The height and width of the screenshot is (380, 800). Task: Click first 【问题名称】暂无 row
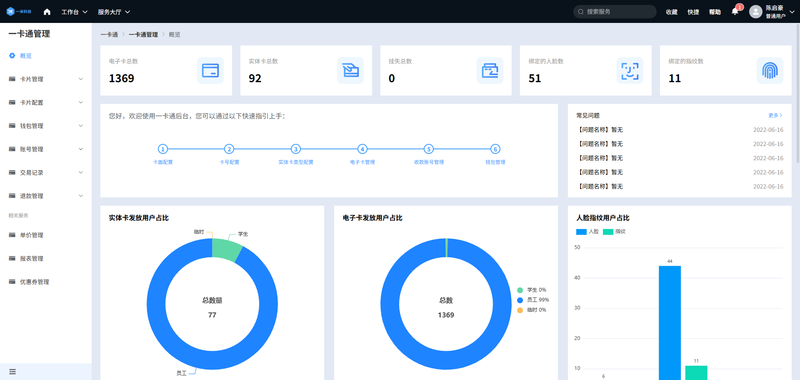click(680, 130)
